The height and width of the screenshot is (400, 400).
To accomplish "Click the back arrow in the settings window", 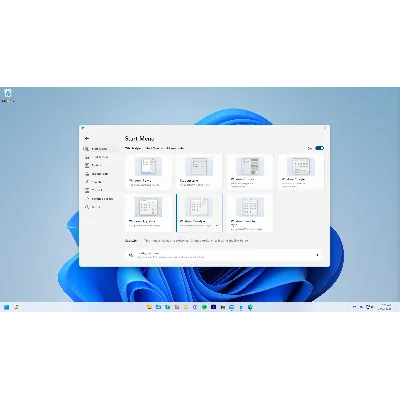I will [87, 138].
